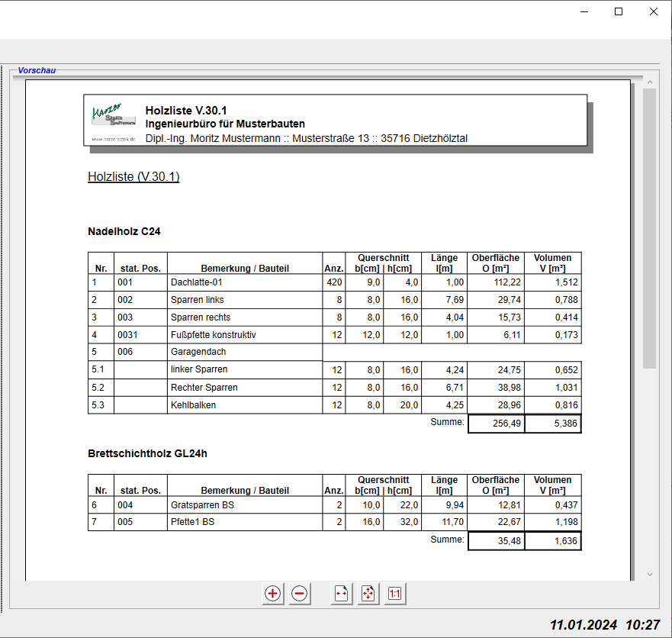Fit the whole page in the preview
The height and width of the screenshot is (638, 672).
point(368,594)
